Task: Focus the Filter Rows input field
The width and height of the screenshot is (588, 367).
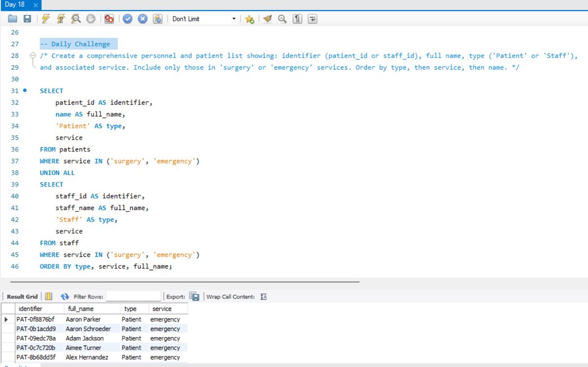Action: tap(133, 296)
